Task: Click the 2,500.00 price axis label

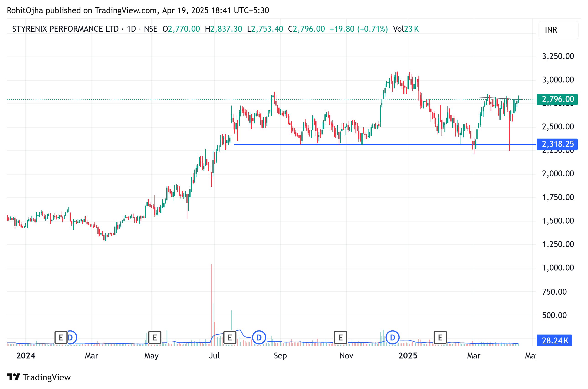Action: [558, 127]
